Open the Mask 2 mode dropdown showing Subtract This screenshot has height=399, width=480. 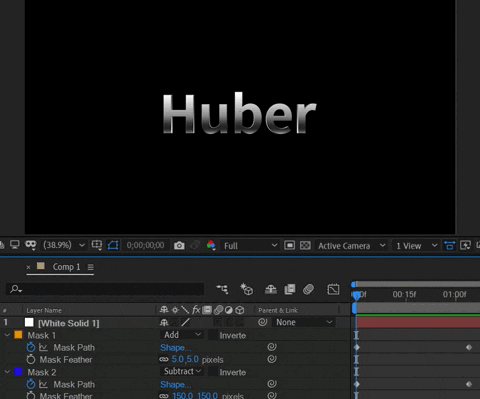click(182, 371)
